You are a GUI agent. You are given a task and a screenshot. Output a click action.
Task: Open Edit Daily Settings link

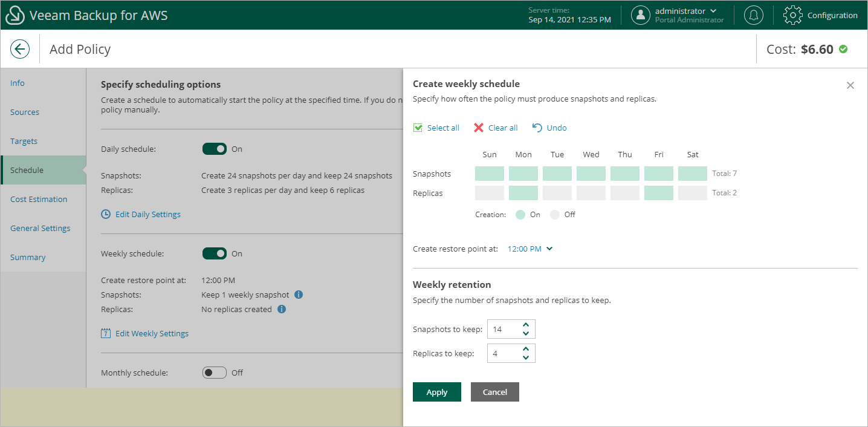[147, 214]
